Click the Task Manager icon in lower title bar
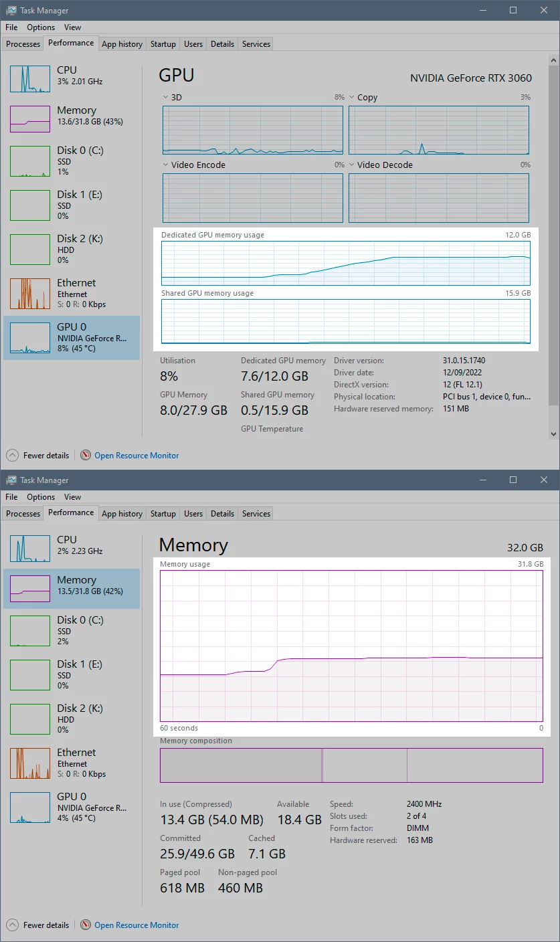560x942 pixels. [11, 480]
